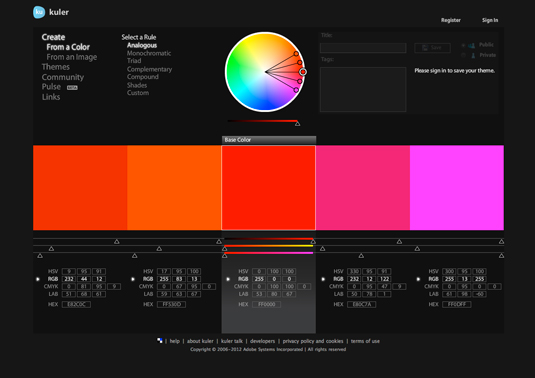
Task: Click the HEX field showing E80C7A
Action: pyautogui.click(x=362, y=304)
